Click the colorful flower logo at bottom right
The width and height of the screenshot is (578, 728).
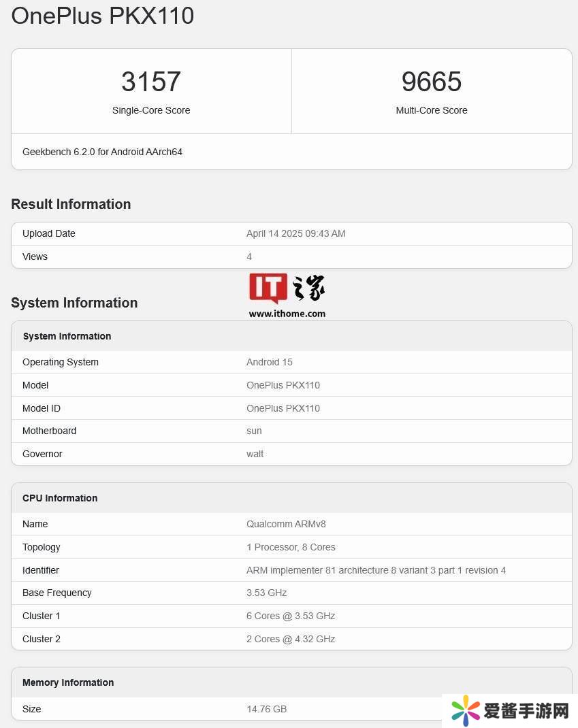[466, 711]
